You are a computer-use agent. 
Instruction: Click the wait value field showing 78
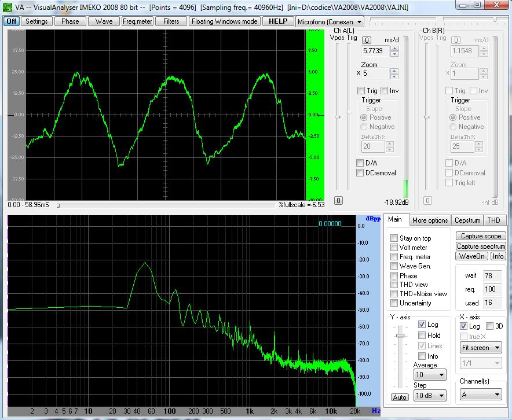493,276
